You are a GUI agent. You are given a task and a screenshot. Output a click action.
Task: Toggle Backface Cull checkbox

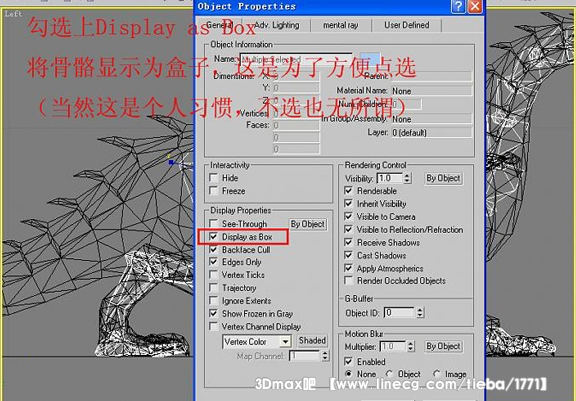coord(213,249)
